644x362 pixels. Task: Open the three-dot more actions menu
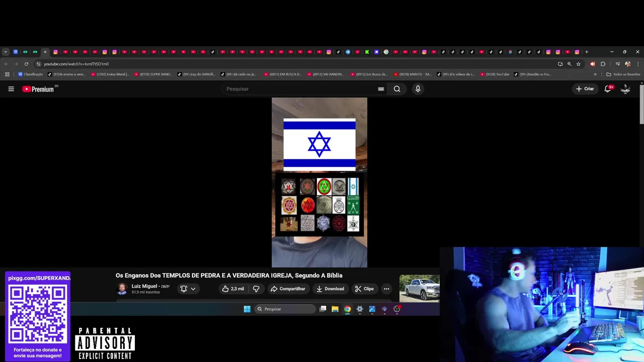pyautogui.click(x=386, y=289)
